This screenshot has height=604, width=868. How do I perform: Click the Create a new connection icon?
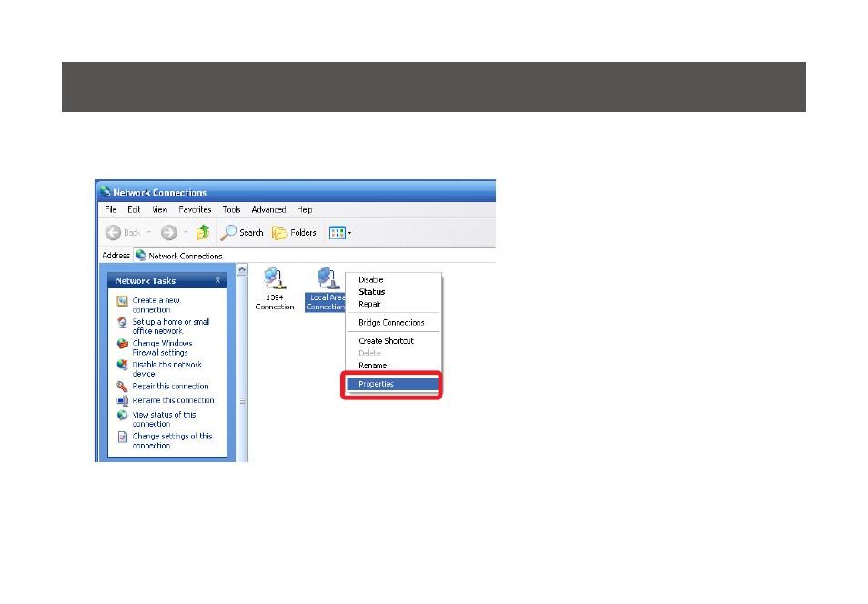(122, 300)
